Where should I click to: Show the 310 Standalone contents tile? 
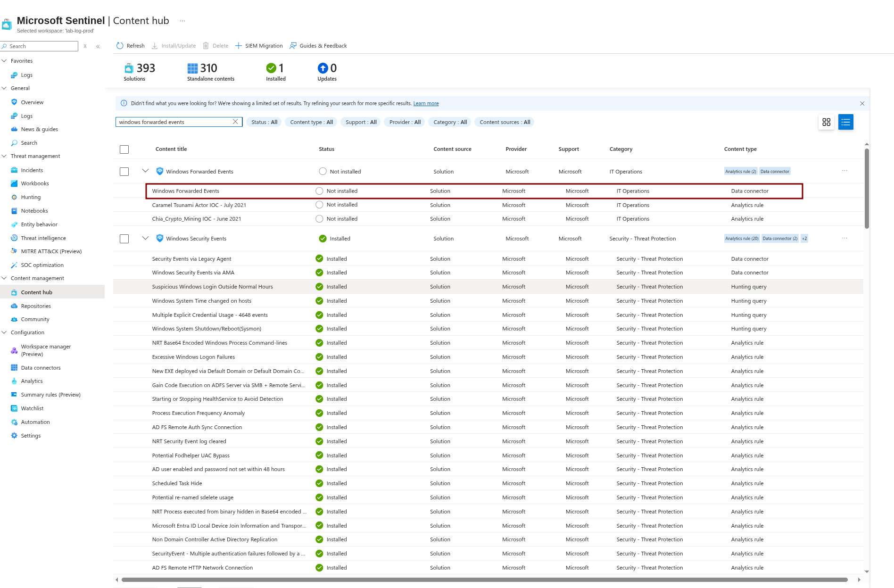211,72
